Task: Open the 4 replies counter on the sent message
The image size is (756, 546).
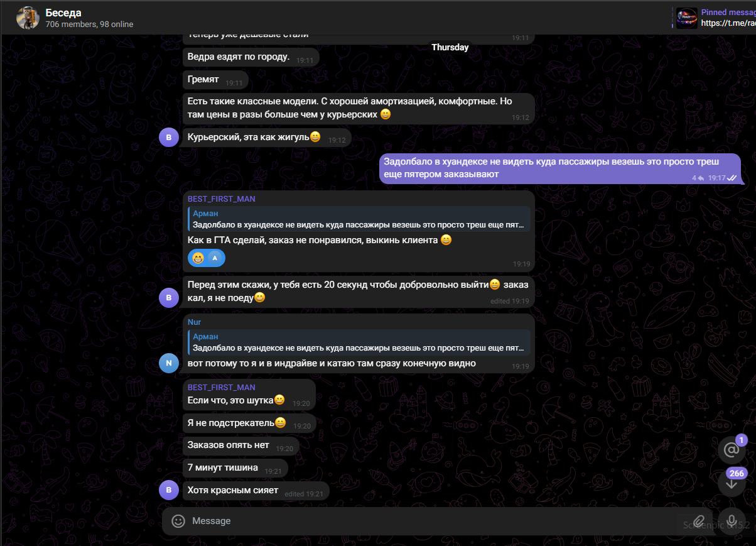Action: click(697, 178)
